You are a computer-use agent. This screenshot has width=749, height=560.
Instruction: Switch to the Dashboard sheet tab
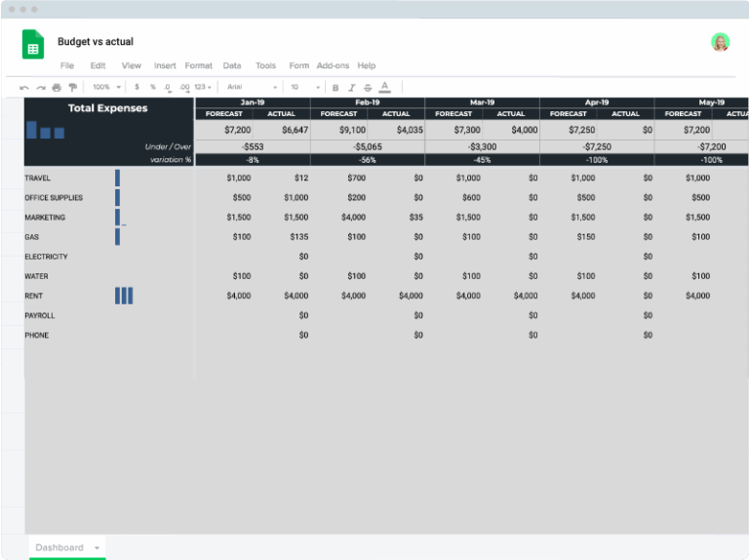pos(60,547)
